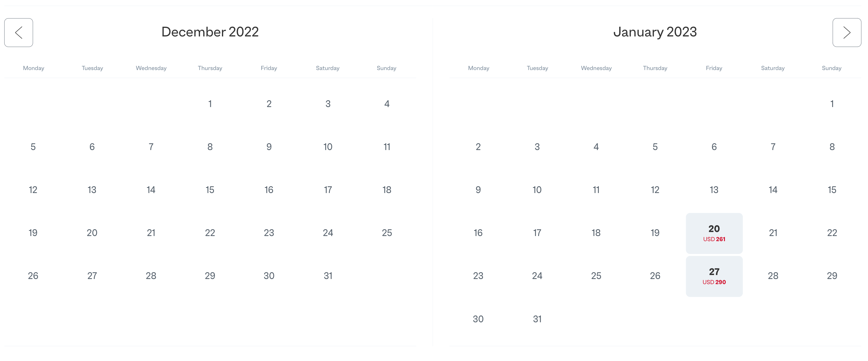Click December 9 date
This screenshot has height=361, width=868.
tap(269, 147)
